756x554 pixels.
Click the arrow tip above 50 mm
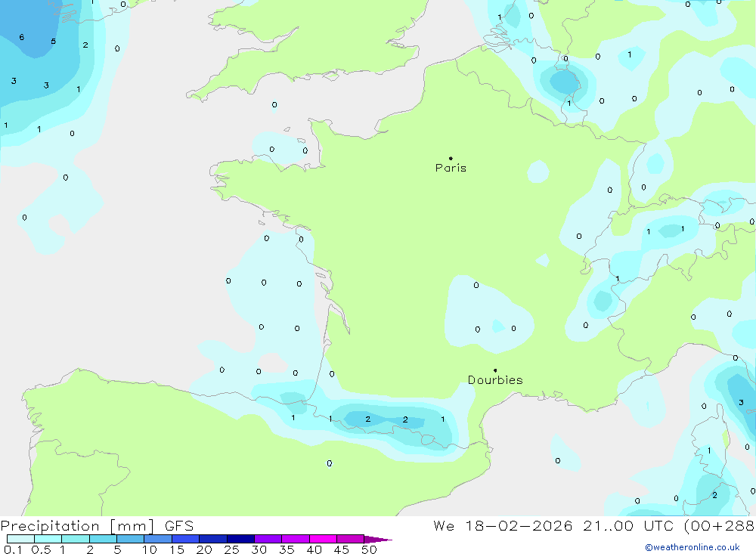click(x=378, y=540)
